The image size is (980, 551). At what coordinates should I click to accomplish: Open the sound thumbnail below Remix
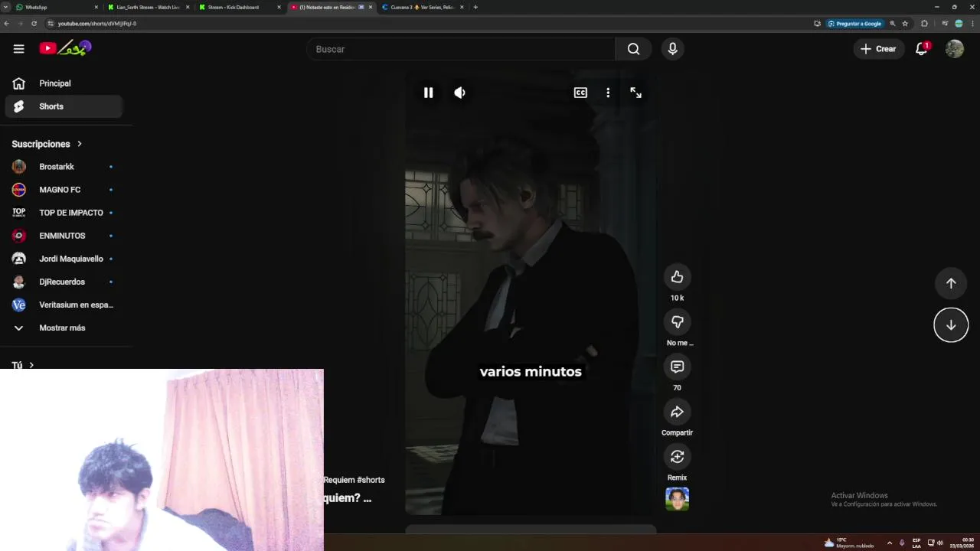(x=677, y=499)
